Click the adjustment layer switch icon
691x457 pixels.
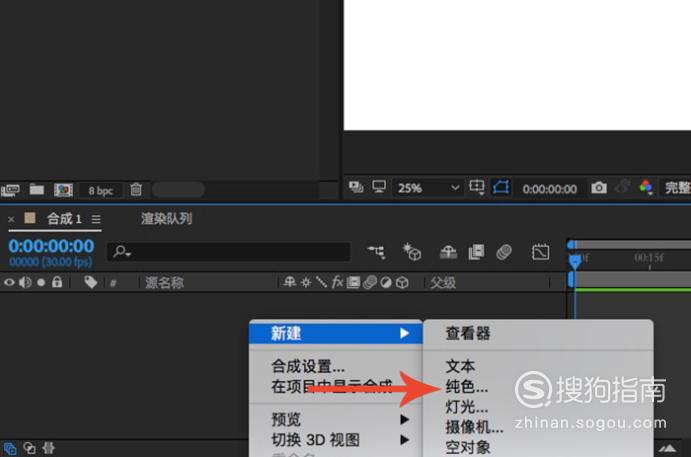click(386, 282)
